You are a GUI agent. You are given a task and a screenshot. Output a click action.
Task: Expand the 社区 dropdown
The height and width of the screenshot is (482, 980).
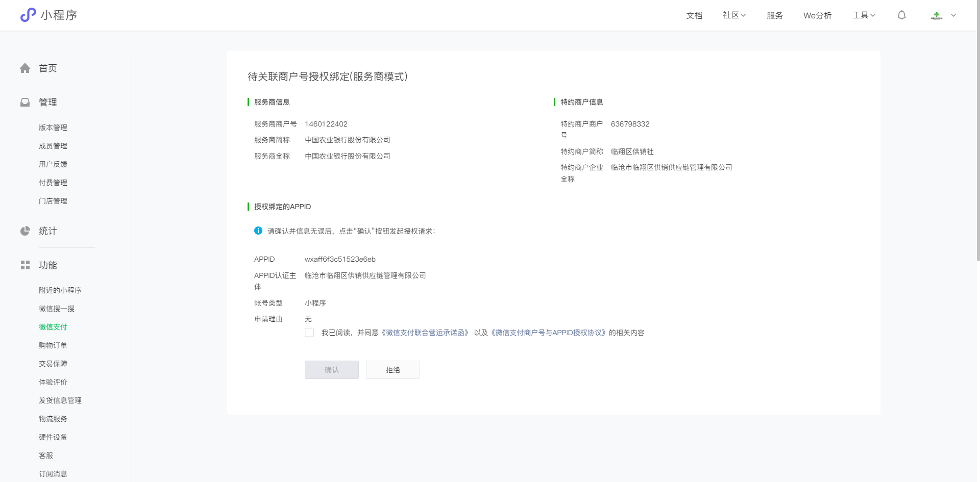coord(734,15)
